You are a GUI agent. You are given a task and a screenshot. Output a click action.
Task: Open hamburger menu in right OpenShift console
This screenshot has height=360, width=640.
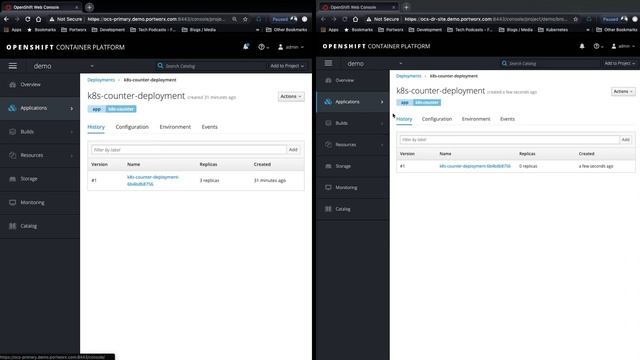click(x=328, y=63)
